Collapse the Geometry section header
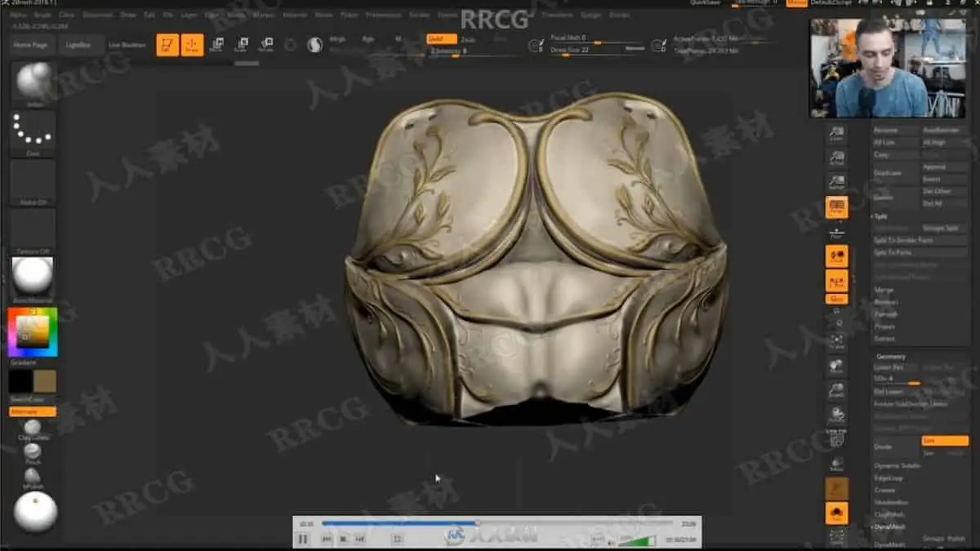 (x=890, y=357)
